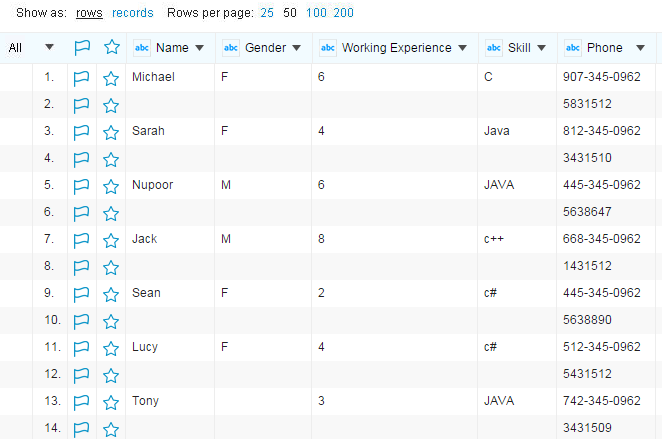662x439 pixels.
Task: Flag row 13 for Tony
Action: (82, 401)
